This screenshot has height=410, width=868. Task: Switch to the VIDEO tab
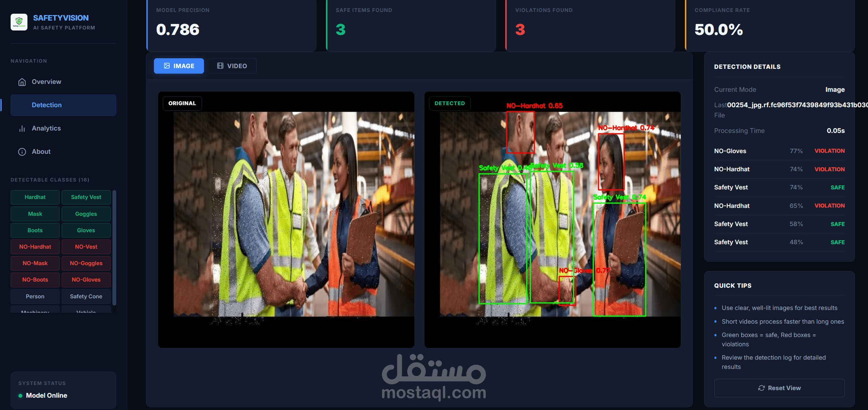232,66
